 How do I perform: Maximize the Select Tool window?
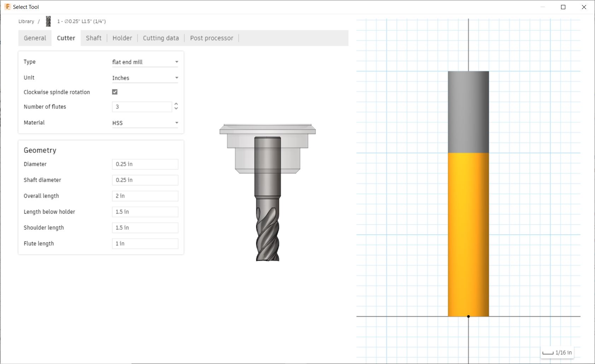(563, 7)
